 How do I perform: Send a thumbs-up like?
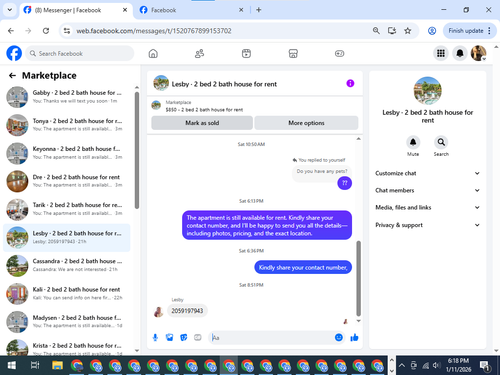pos(354,338)
